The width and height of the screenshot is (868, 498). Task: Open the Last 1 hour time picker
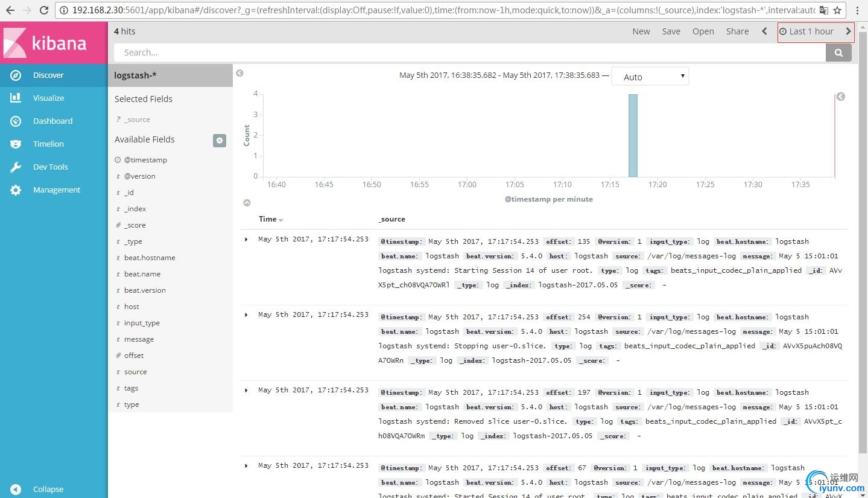pyautogui.click(x=806, y=31)
